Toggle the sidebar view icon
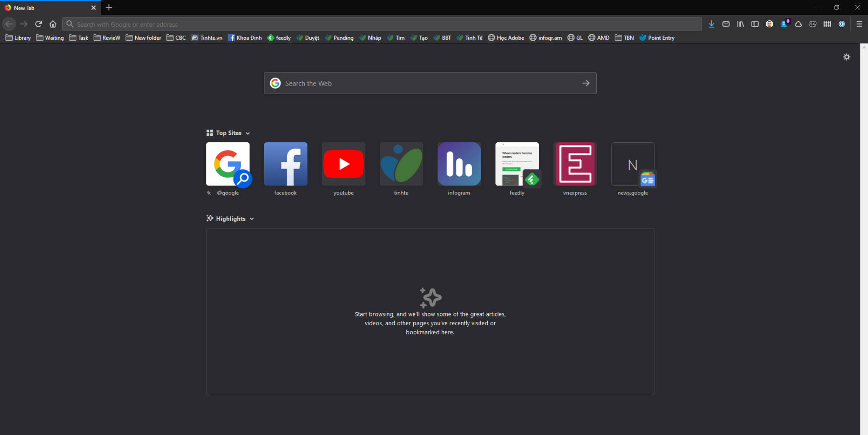Viewport: 868px width, 435px height. coord(755,24)
